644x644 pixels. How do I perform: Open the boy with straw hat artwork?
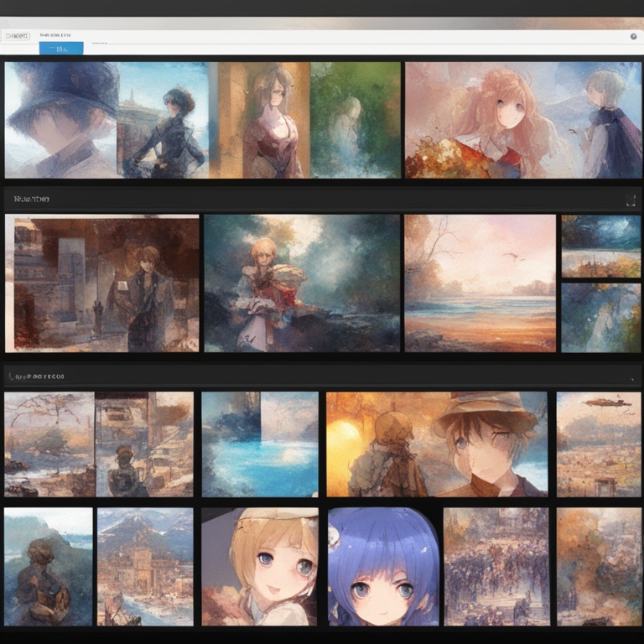pos(488,444)
